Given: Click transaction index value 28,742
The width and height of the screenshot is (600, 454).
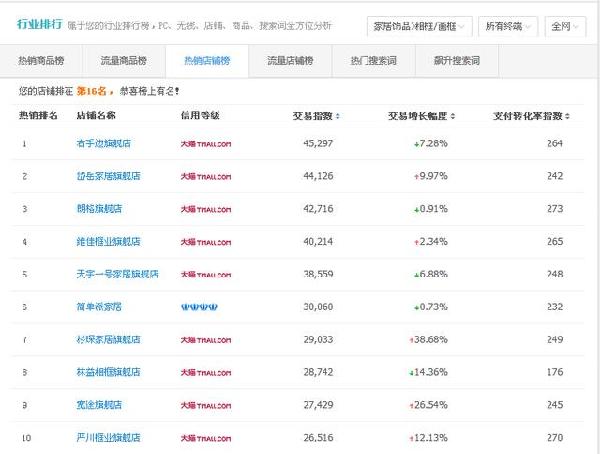Looking at the screenshot, I should 318,372.
